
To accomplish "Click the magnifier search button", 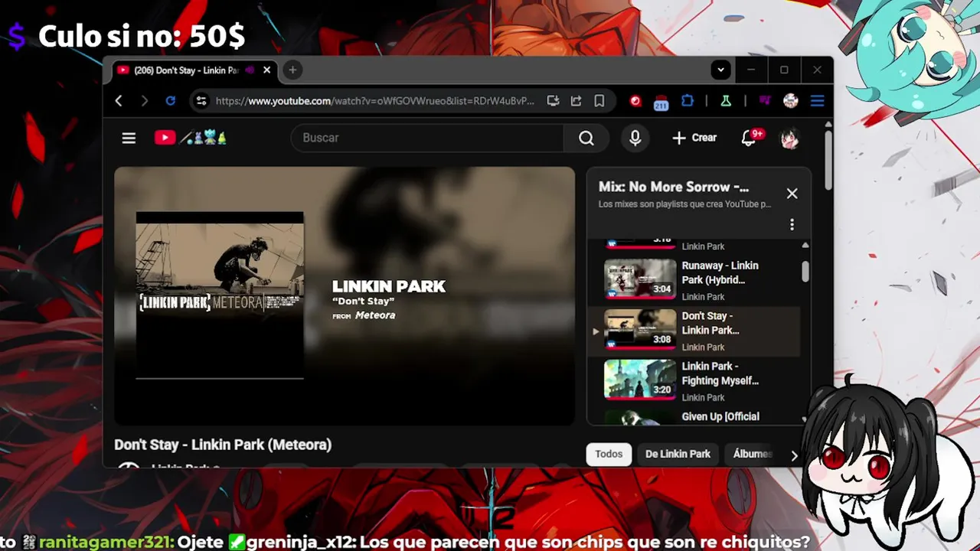I will (x=586, y=138).
